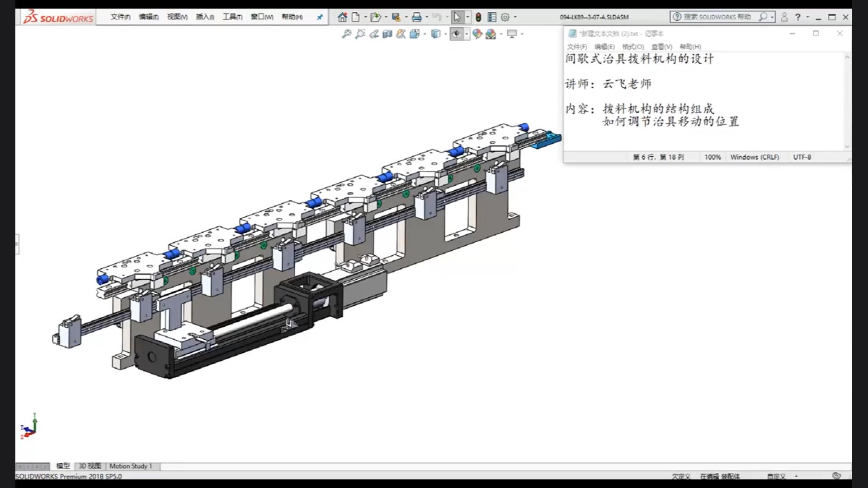Image resolution: width=868 pixels, height=488 pixels.
Task: Open the SOLIDWORKS 插入(I) menu
Action: point(205,17)
